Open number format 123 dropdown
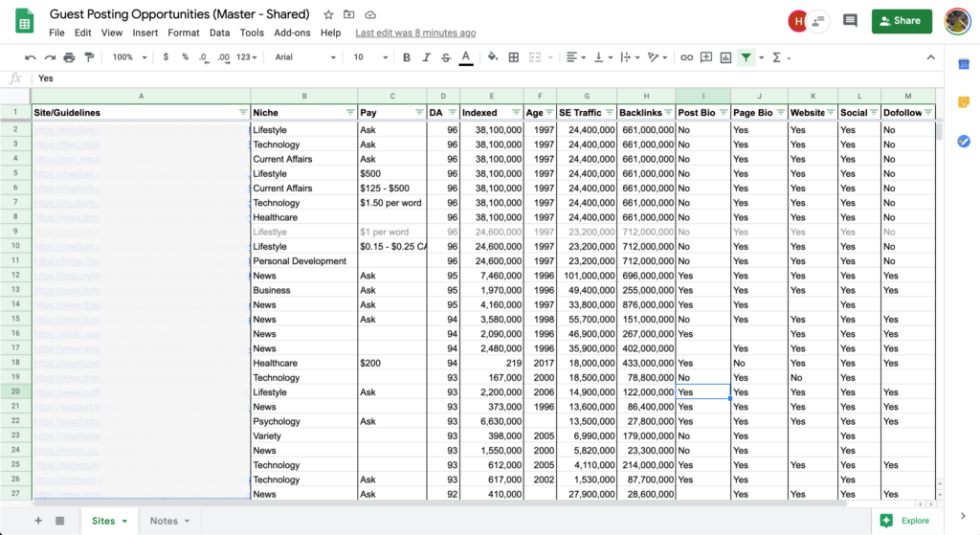 pyautogui.click(x=247, y=57)
